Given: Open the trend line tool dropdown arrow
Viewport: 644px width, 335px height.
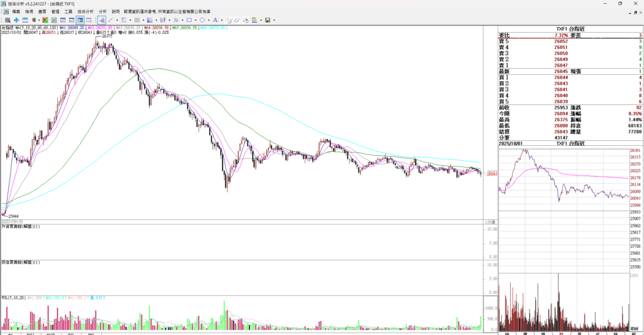Looking at the screenshot, I should click(116, 20).
